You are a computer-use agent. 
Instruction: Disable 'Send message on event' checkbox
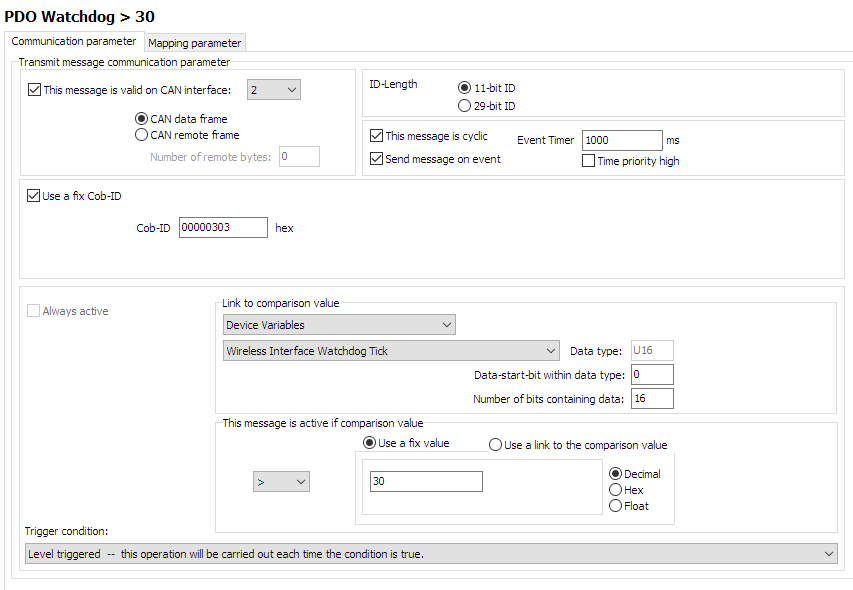click(377, 159)
